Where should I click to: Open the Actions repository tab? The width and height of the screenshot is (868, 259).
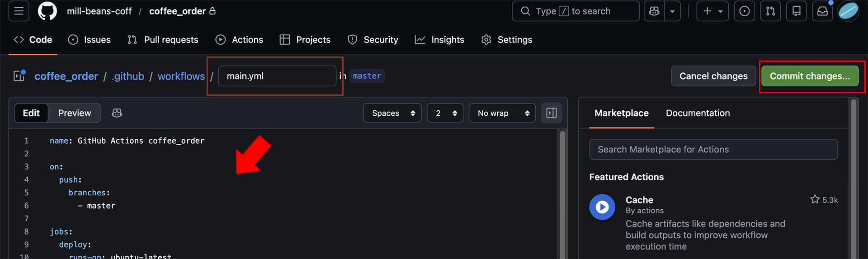coord(239,40)
